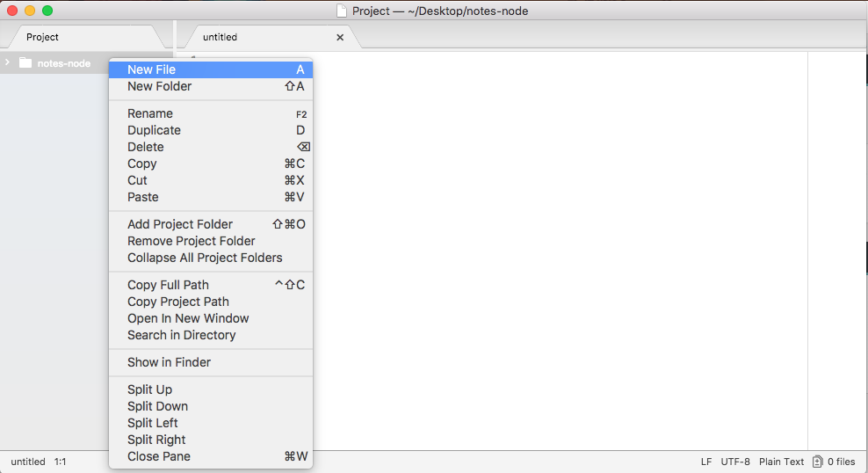Open the LF line ending selector
Image resolution: width=868 pixels, height=473 pixels.
pos(706,462)
